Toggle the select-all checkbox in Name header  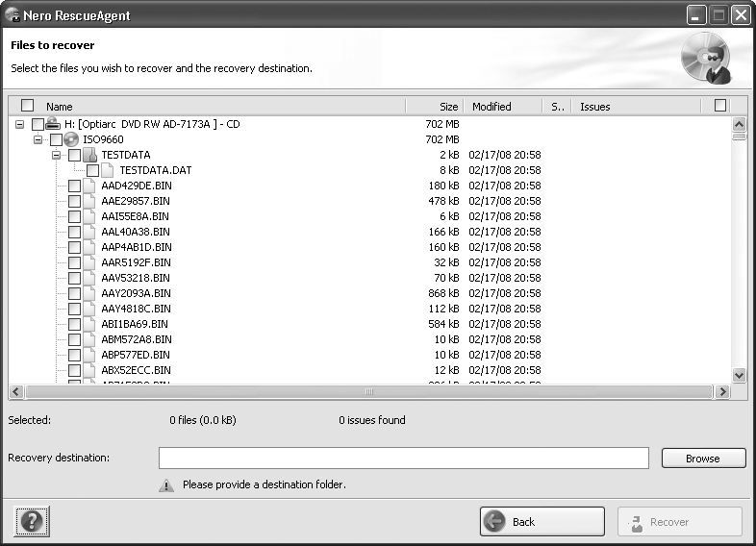[x=27, y=106]
